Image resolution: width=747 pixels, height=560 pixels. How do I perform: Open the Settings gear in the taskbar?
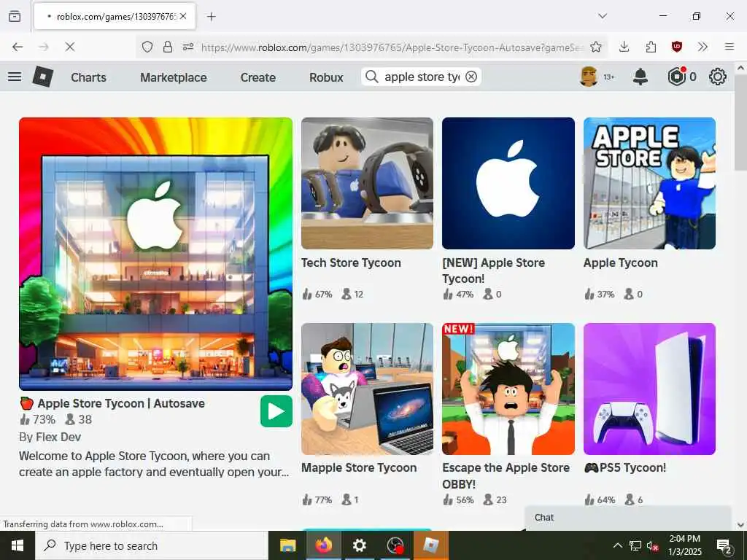360,545
